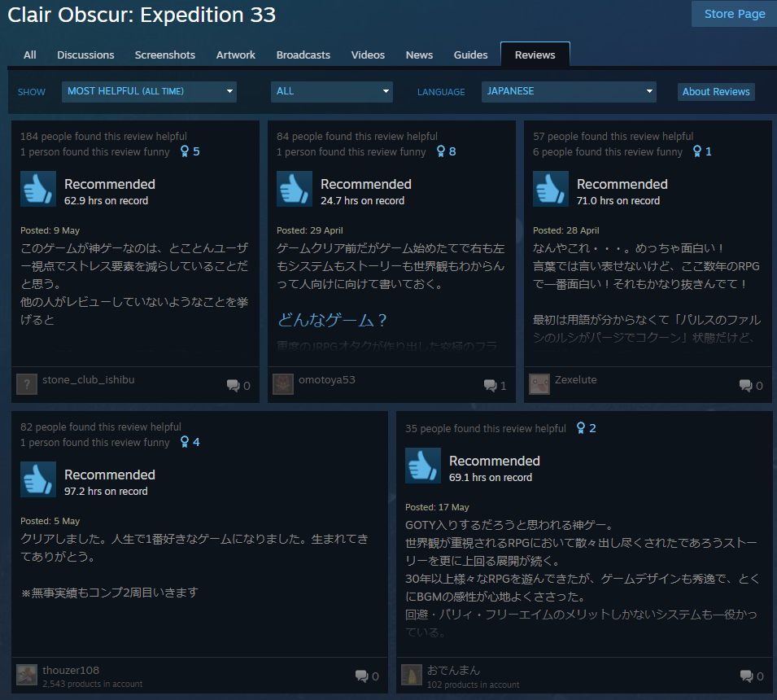Open the Japanese language dropdown
The width and height of the screenshot is (777, 700).
[x=569, y=92]
